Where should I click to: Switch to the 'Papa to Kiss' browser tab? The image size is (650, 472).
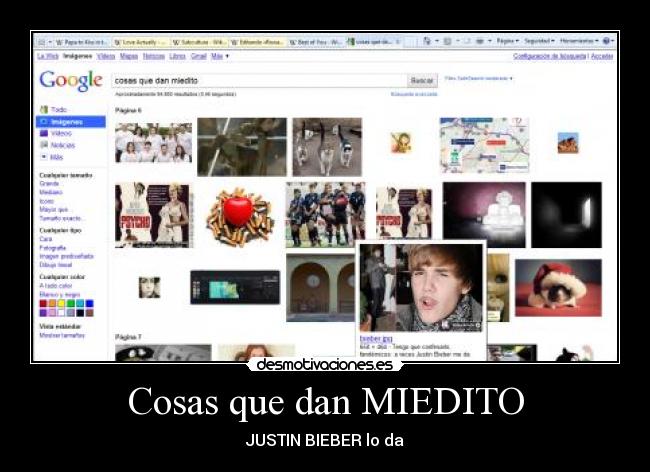(82, 42)
